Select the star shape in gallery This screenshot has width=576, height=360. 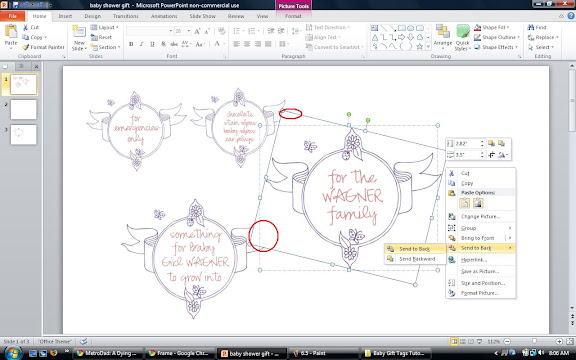click(419, 47)
